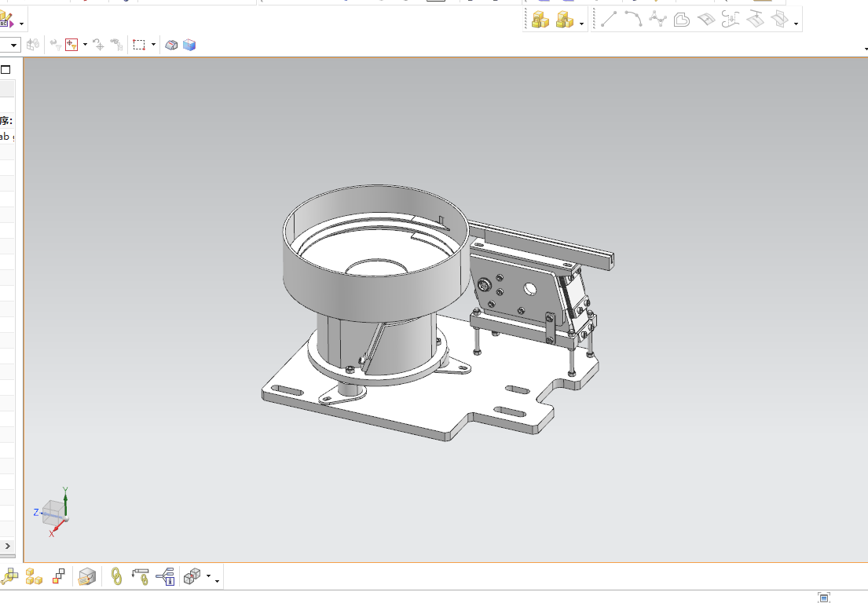Click the left panel scroll right arrow
The height and width of the screenshot is (603, 868).
tap(8, 546)
